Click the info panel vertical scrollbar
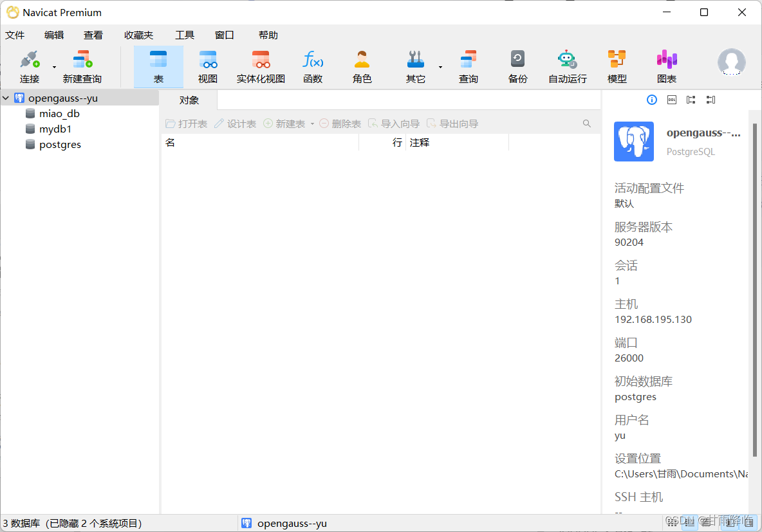 (755, 290)
